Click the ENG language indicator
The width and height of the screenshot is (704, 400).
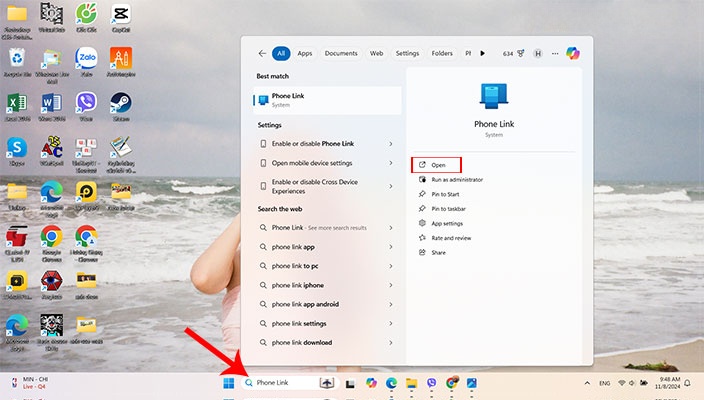click(604, 383)
